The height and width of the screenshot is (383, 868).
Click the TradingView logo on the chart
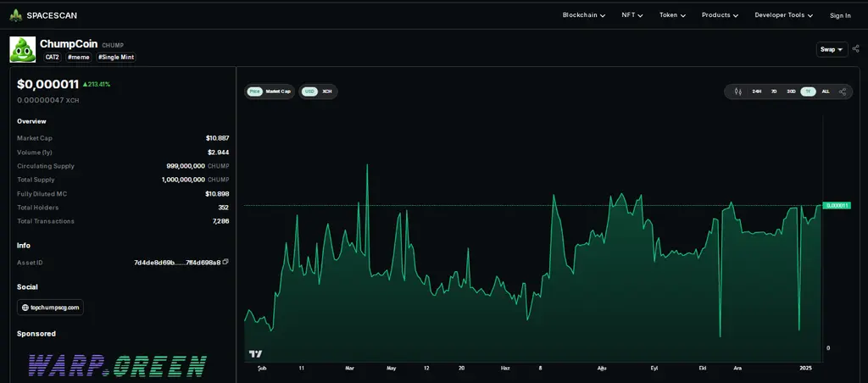255,353
